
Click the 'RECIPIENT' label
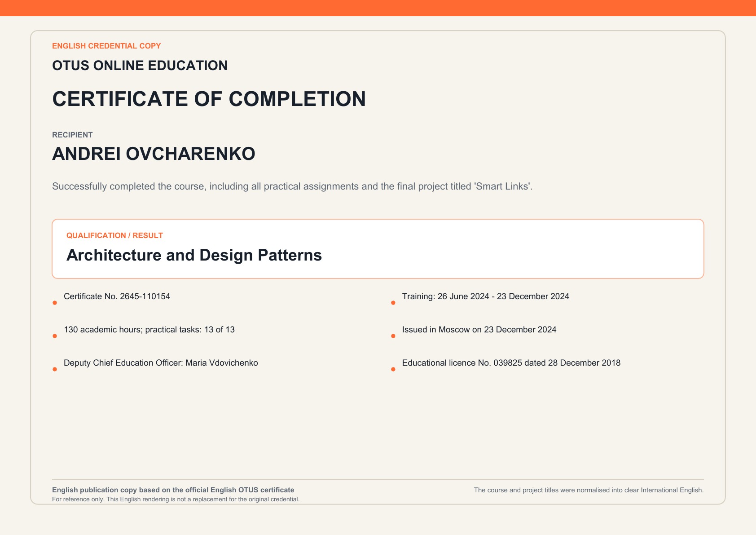point(72,135)
